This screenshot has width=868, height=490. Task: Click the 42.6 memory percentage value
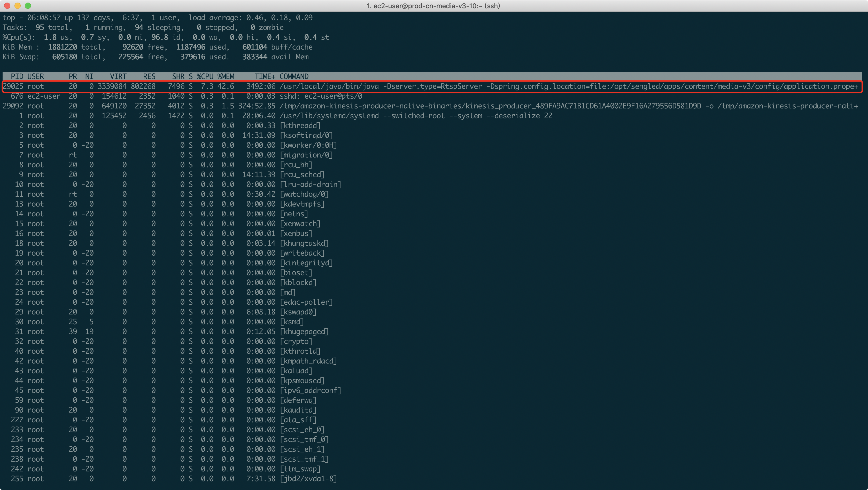click(226, 86)
